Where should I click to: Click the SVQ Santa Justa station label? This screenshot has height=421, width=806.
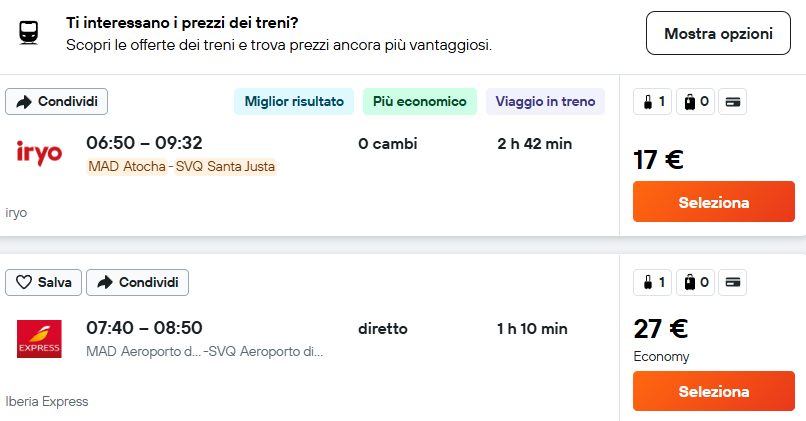click(x=225, y=167)
